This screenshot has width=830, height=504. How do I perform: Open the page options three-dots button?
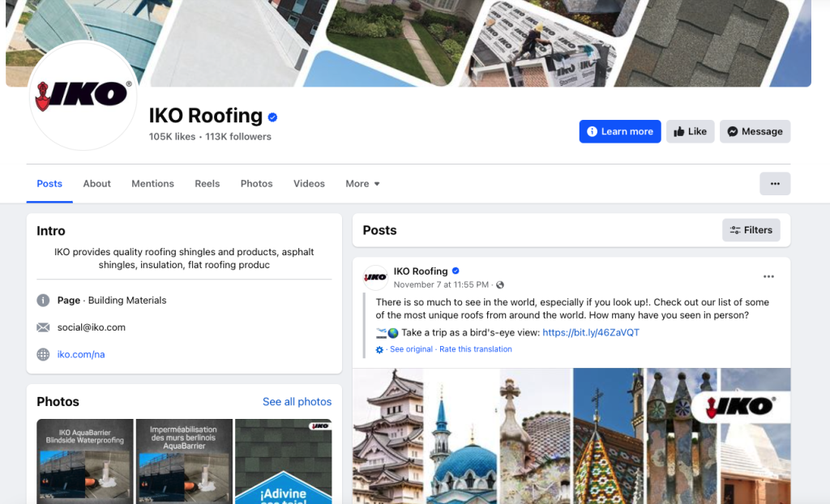tap(775, 184)
